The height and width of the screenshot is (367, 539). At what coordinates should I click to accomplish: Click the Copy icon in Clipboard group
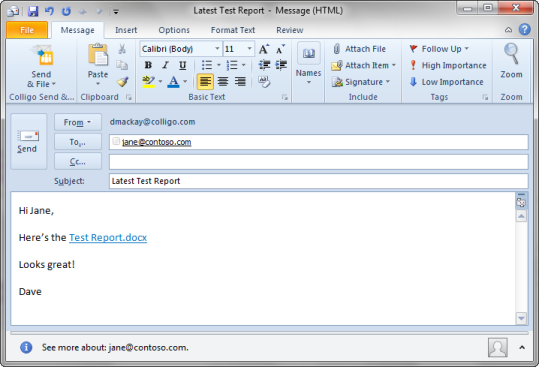122,65
